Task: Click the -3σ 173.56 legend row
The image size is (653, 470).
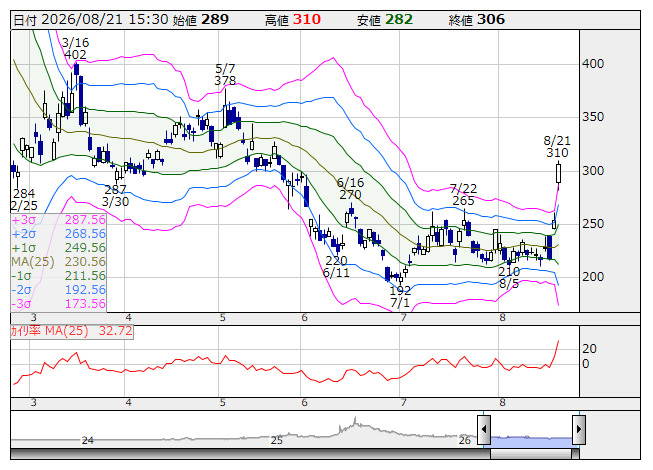Action: [58, 304]
